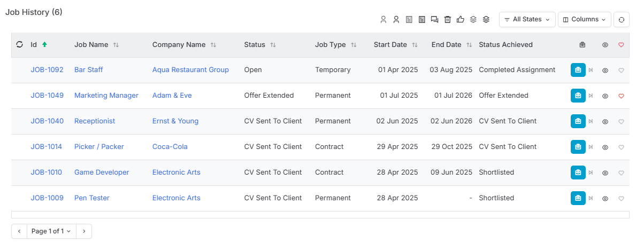Click the briefcase icon in the table header
Viewport: 644px width, 243px height.
click(582, 45)
